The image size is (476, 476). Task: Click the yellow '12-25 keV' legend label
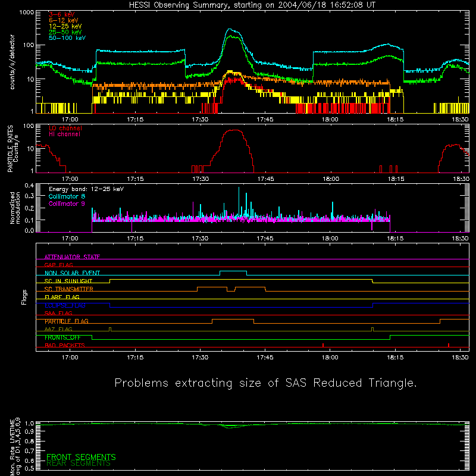pyautogui.click(x=65, y=26)
